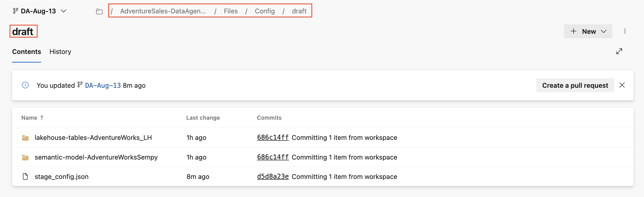Click the branch icon beside DA-Aug-13
The height and width of the screenshot is (197, 644).
pos(15,11)
